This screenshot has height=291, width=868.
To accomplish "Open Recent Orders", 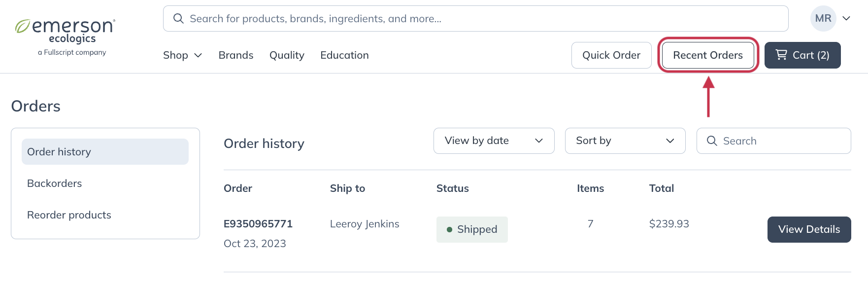I will 707,55.
